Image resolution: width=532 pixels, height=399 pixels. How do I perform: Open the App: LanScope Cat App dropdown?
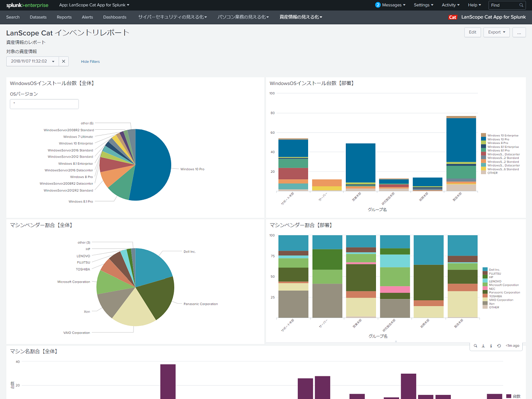94,5
